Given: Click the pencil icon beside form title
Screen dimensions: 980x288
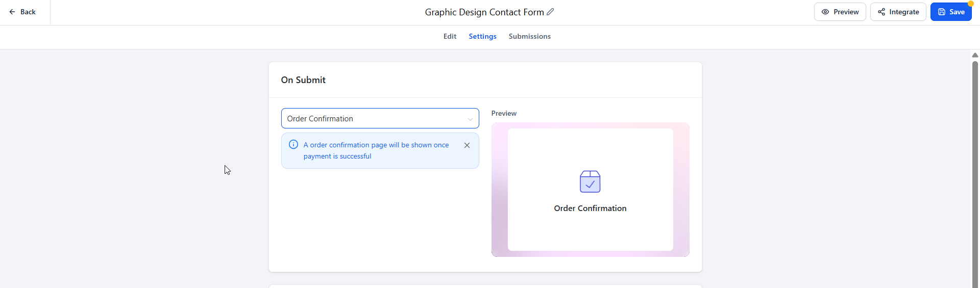Looking at the screenshot, I should (550, 12).
